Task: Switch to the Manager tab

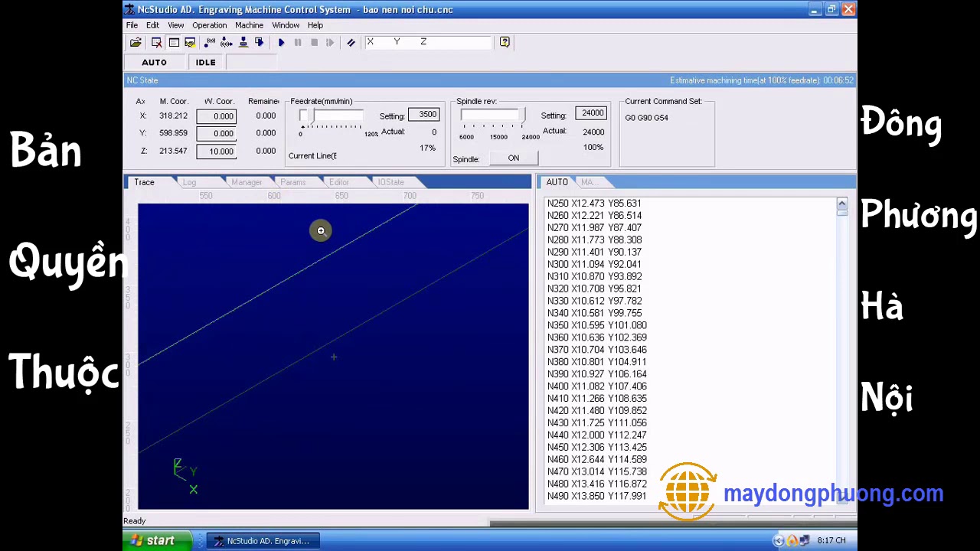Action: pyautogui.click(x=247, y=182)
